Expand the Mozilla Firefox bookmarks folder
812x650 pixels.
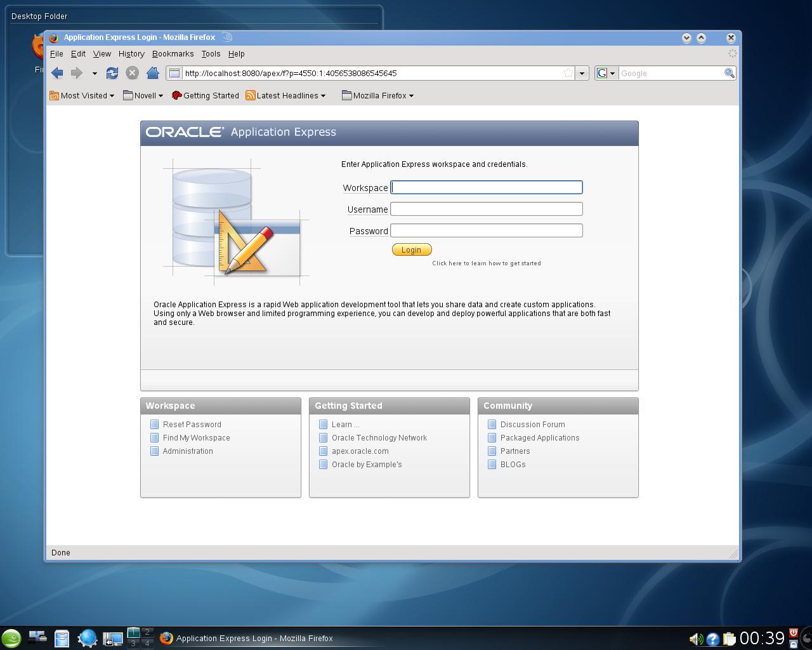pos(377,96)
